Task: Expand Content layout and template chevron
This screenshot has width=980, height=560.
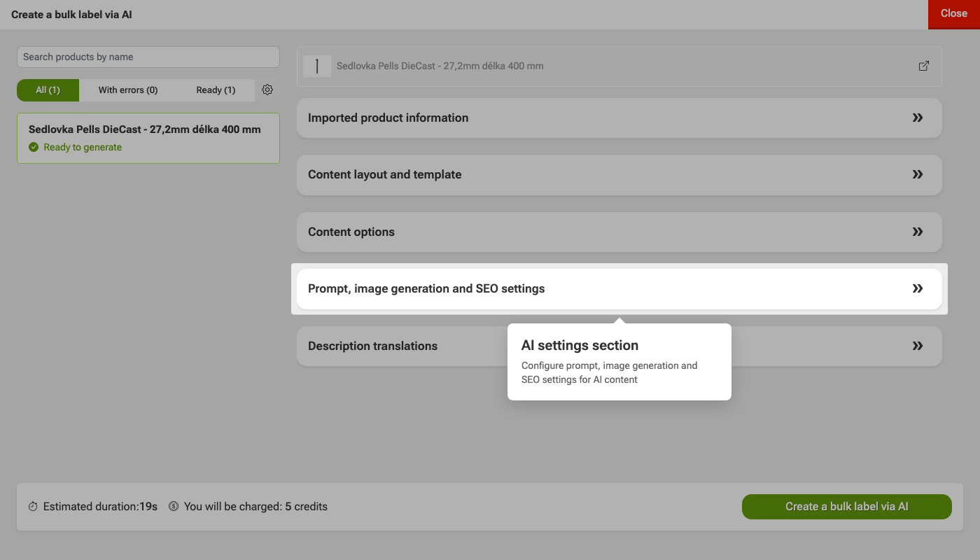Action: pos(918,174)
